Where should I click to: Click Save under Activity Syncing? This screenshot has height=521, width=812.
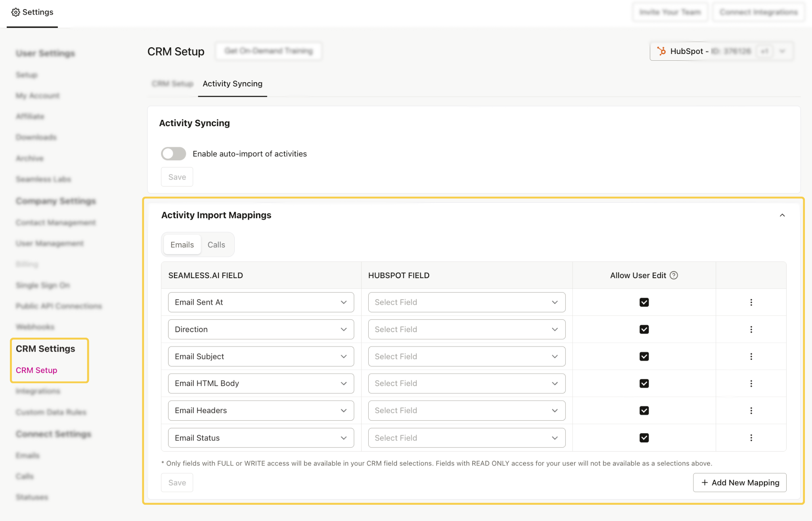pyautogui.click(x=177, y=177)
